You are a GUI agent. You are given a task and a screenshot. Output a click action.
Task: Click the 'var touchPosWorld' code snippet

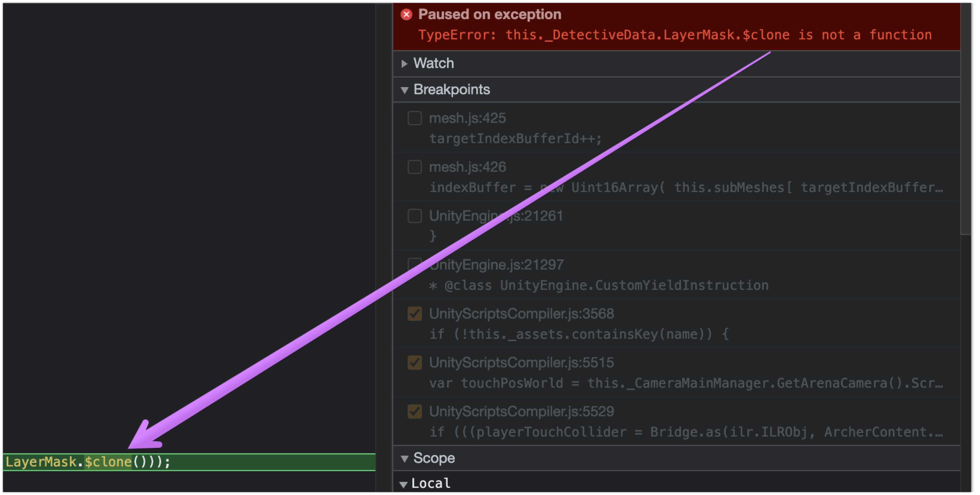click(x=686, y=383)
